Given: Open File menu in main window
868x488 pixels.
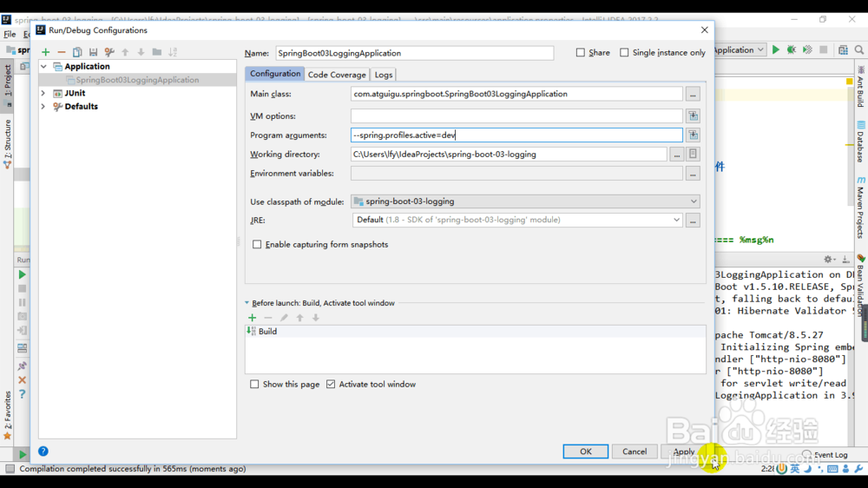Looking at the screenshot, I should click(x=10, y=35).
